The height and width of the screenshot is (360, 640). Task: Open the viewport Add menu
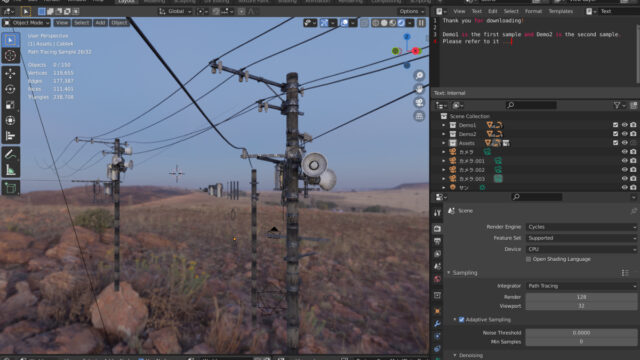[x=100, y=23]
